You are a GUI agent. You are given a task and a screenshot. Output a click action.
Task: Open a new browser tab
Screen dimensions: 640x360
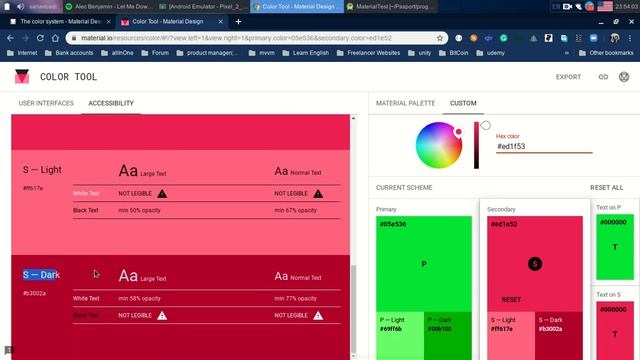(x=238, y=22)
